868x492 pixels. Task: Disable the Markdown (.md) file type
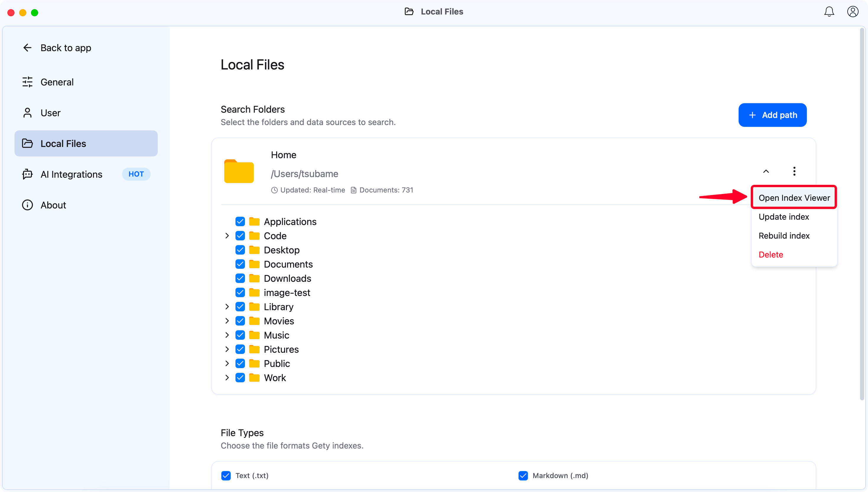pos(523,475)
